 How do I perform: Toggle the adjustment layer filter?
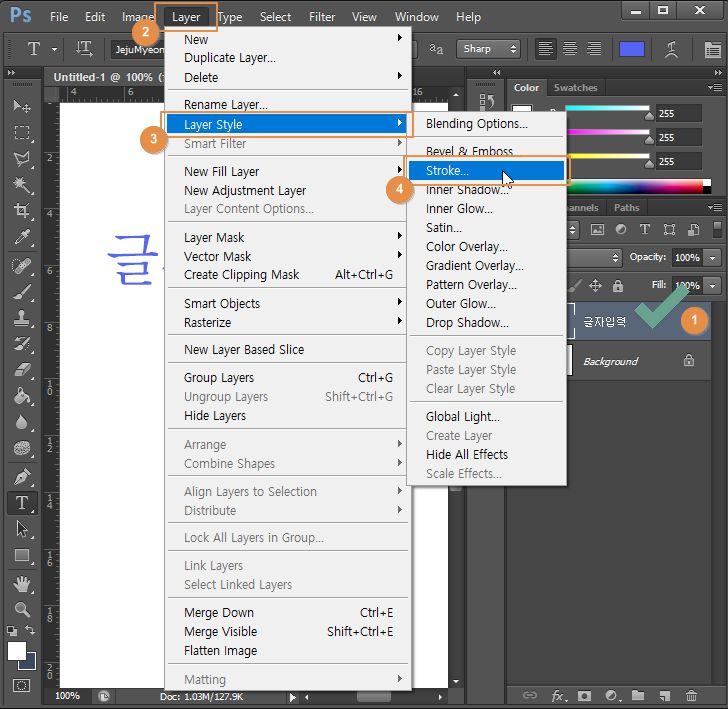click(x=621, y=229)
